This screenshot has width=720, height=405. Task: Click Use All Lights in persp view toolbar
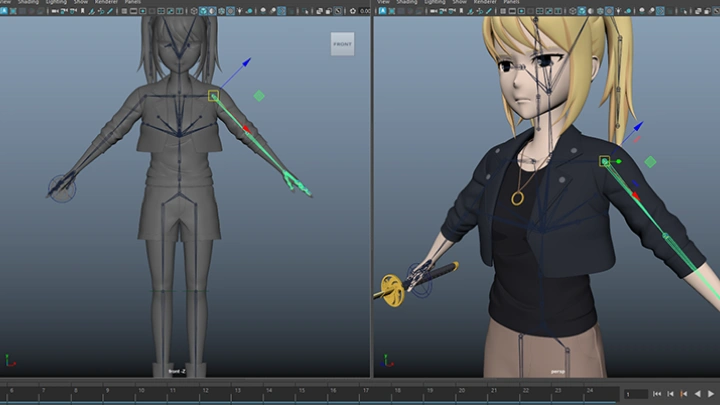[x=619, y=11]
